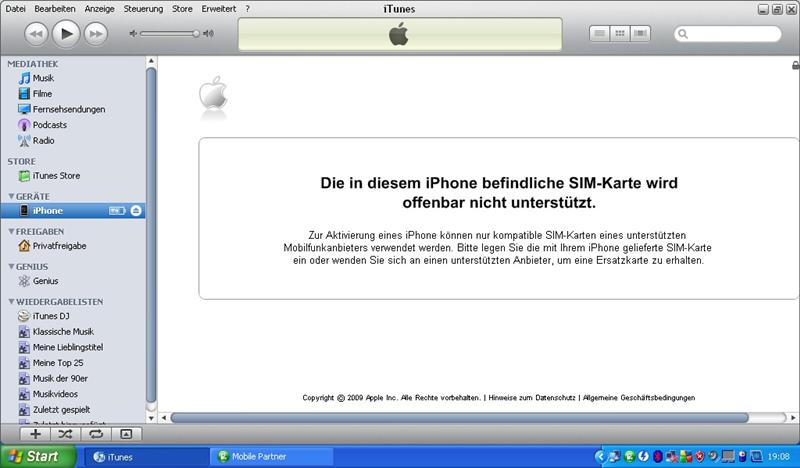The image size is (800, 468).
Task: Click the Previous track rewind button
Action: coord(36,34)
